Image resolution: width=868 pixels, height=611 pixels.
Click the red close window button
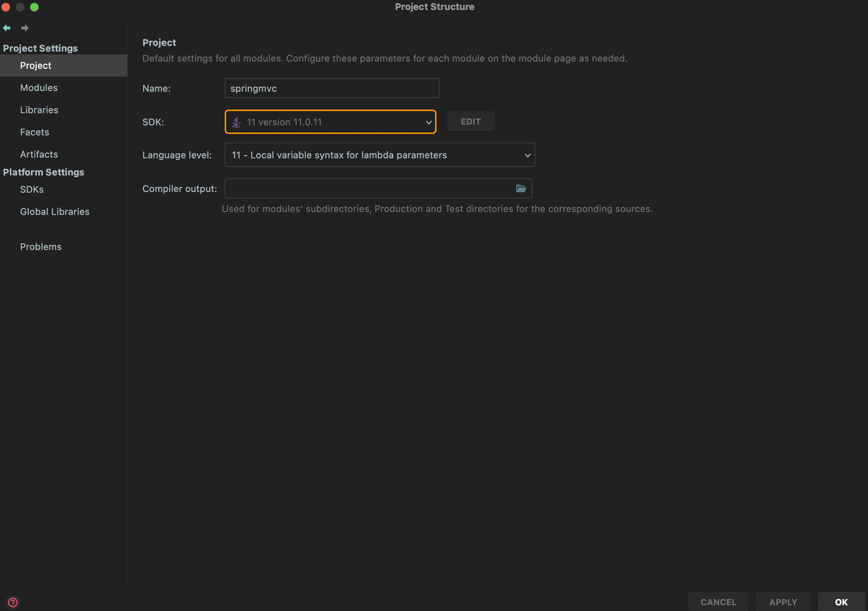pyautogui.click(x=5, y=7)
